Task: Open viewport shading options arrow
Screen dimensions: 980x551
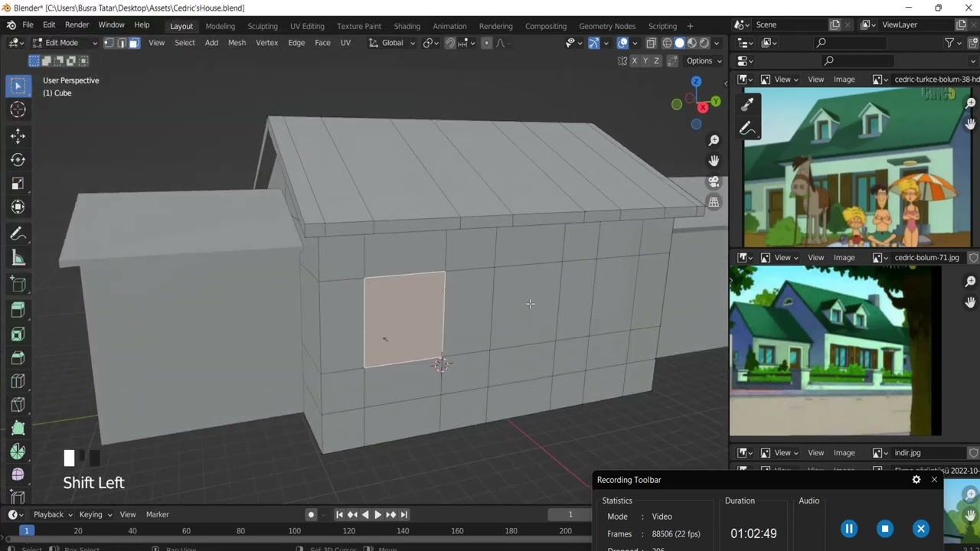Action: click(716, 43)
